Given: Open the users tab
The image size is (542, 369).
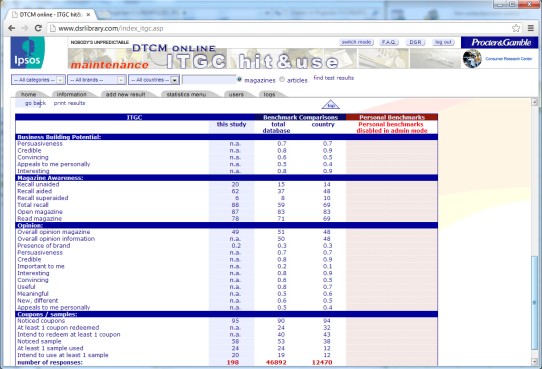Looking at the screenshot, I should [236, 94].
